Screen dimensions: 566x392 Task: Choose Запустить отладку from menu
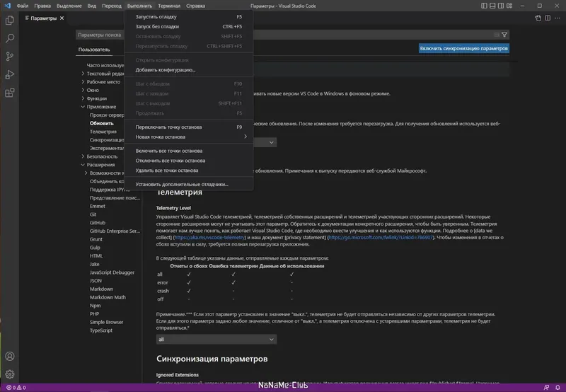(x=188, y=16)
